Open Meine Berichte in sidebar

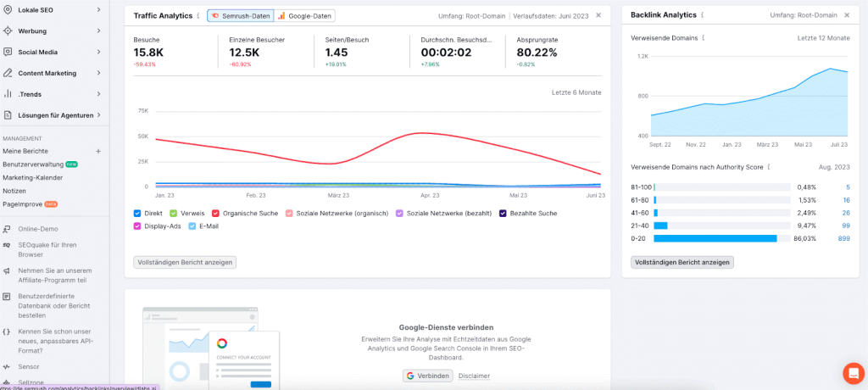click(25, 151)
